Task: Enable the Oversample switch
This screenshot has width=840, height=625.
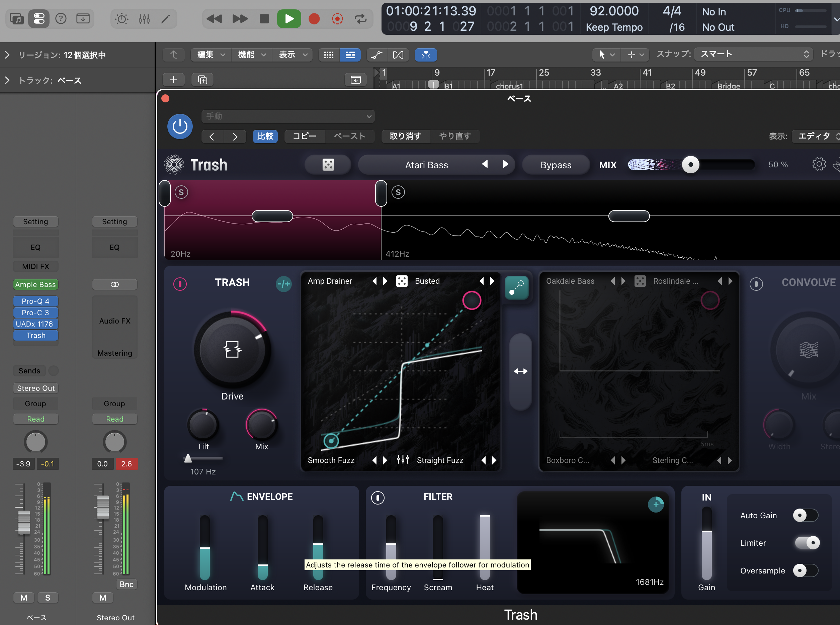Action: coord(806,570)
